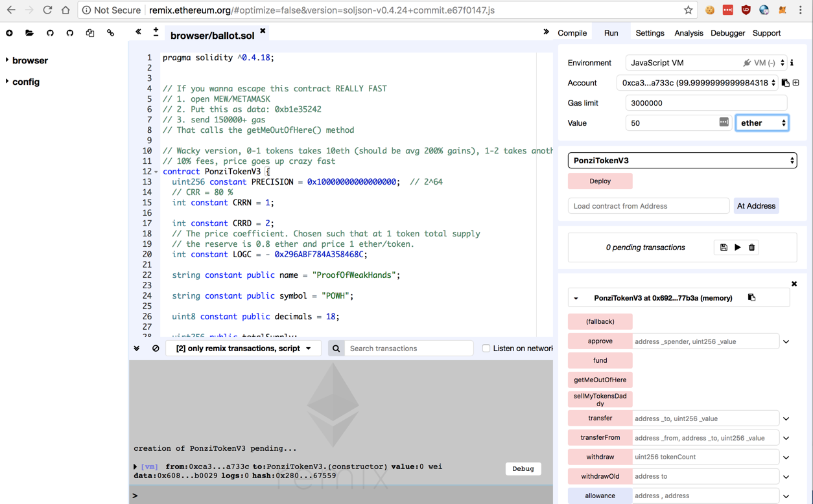Click the create new file plus icon

pyautogui.click(x=9, y=33)
